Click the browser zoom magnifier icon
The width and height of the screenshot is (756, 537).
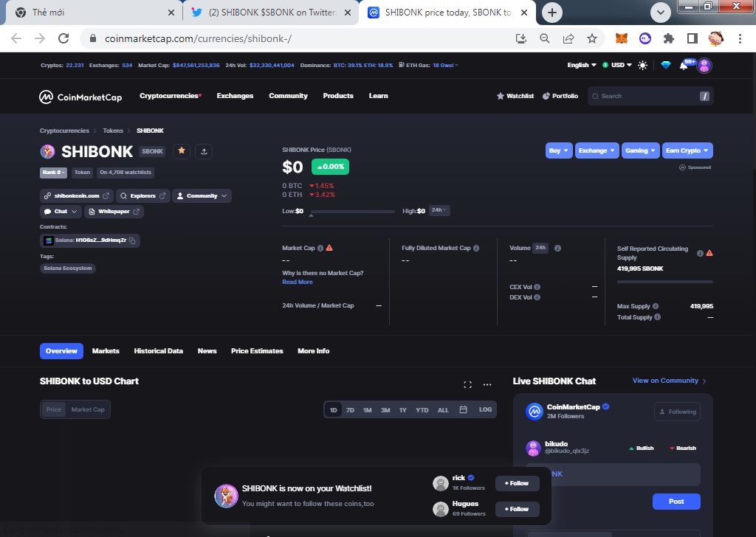pos(545,38)
